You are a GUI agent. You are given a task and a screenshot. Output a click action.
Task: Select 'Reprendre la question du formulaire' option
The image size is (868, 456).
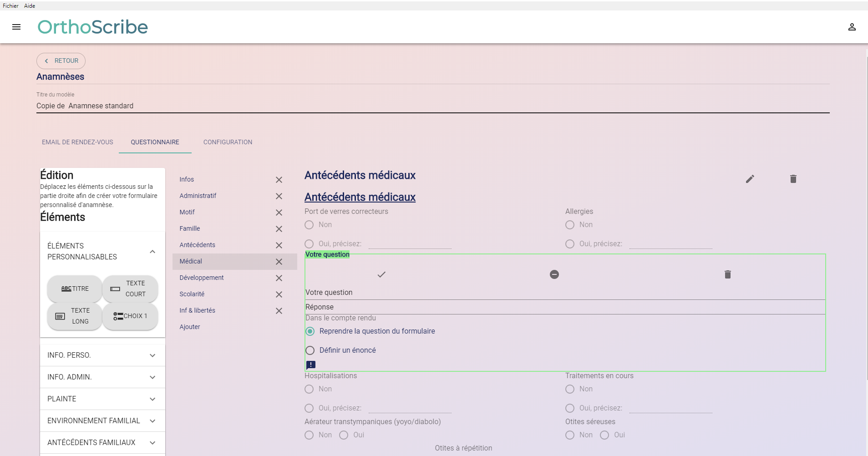pyautogui.click(x=310, y=331)
